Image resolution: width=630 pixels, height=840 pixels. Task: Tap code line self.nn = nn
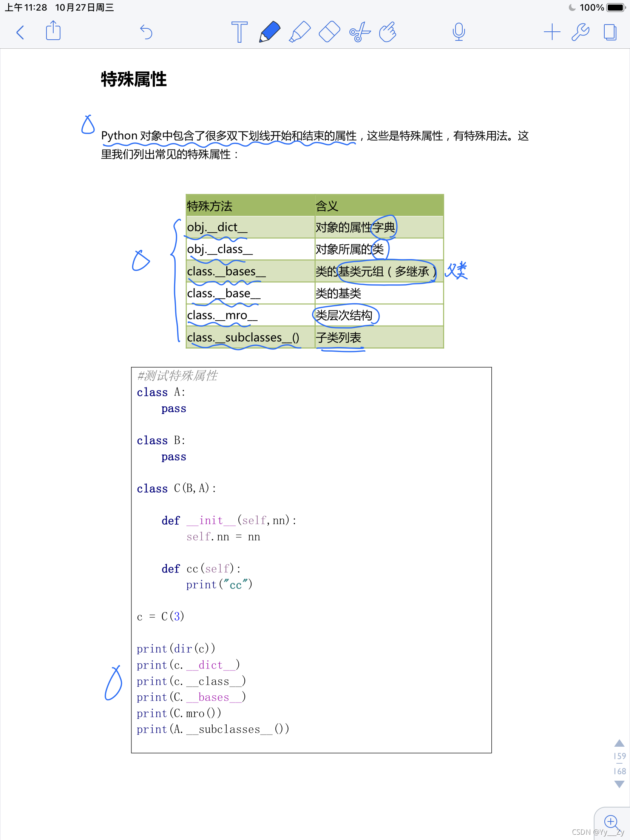pos(223,537)
